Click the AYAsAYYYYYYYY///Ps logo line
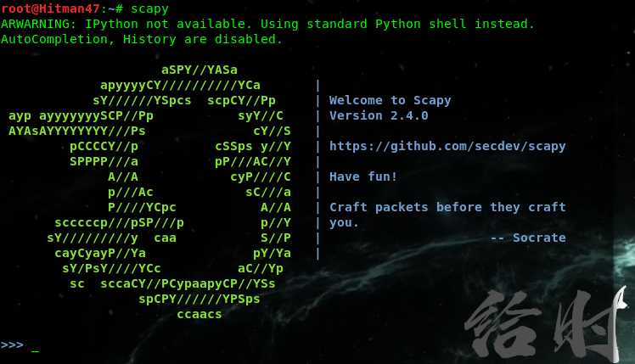 coord(77,131)
